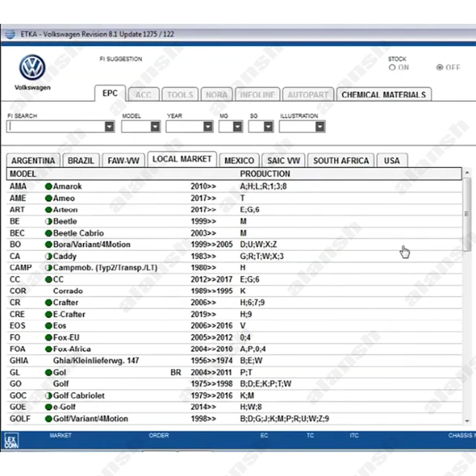
Task: Click the LexCom icon in status bar
Action: pyautogui.click(x=11, y=440)
